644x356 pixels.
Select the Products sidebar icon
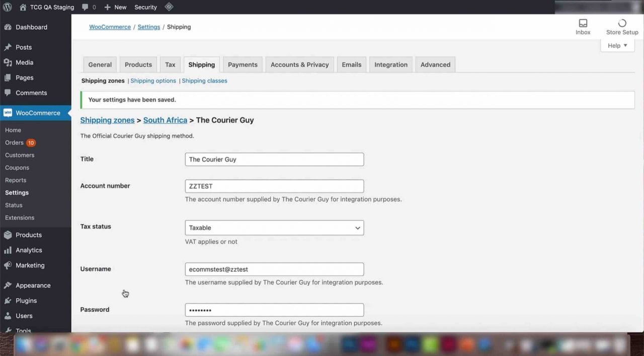point(7,235)
